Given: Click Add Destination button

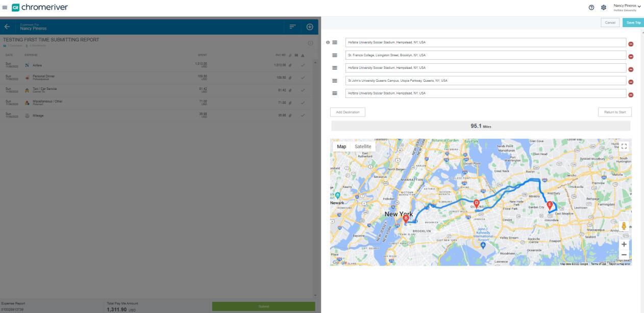Looking at the screenshot, I should click(348, 112).
